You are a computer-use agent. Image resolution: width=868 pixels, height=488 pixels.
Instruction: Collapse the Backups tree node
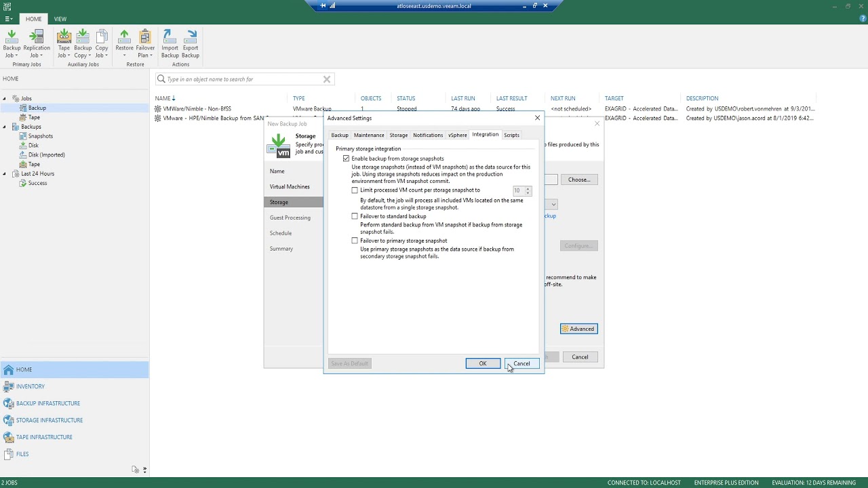point(5,127)
